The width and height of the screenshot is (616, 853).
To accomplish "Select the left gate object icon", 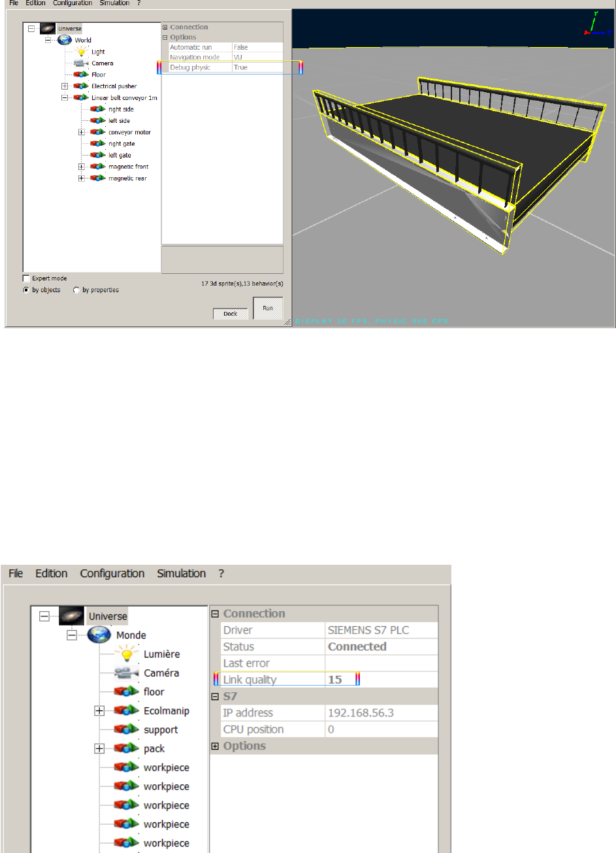I will pyautogui.click(x=98, y=155).
